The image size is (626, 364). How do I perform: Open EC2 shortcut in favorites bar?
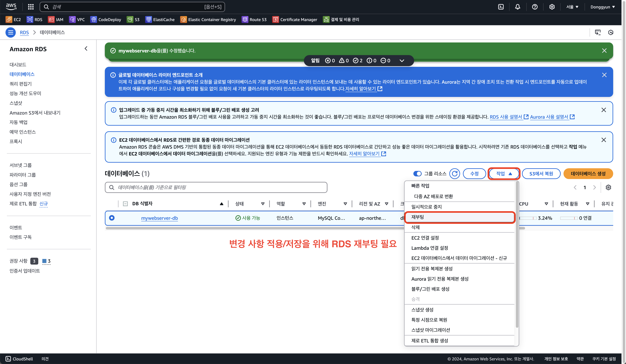click(13, 19)
